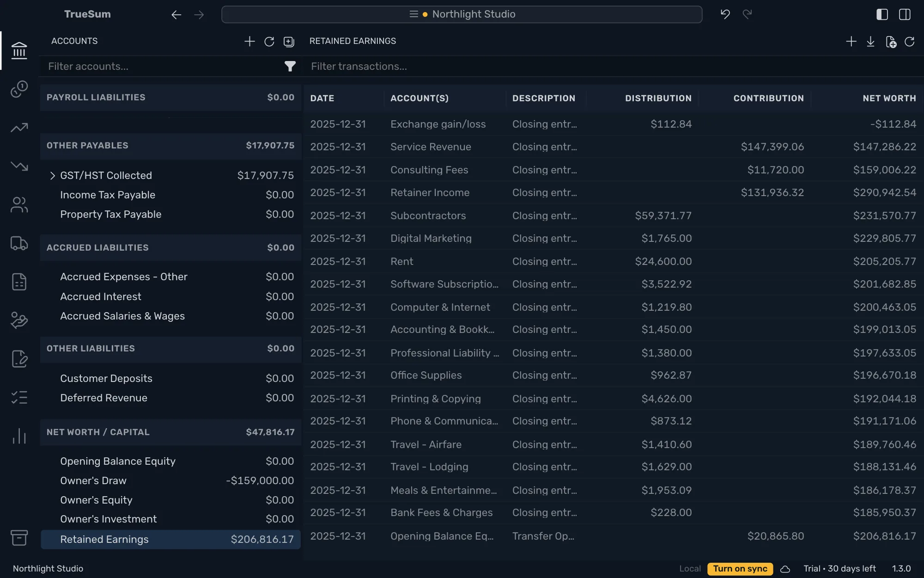Collapse the Other Liabilities group header

click(170, 349)
